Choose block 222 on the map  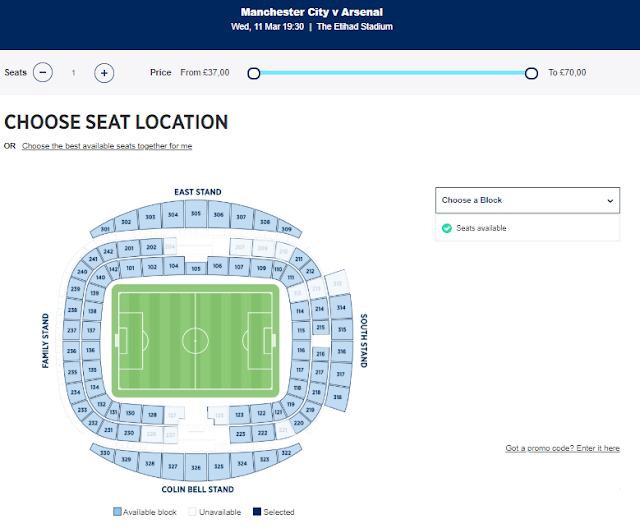coord(262,432)
